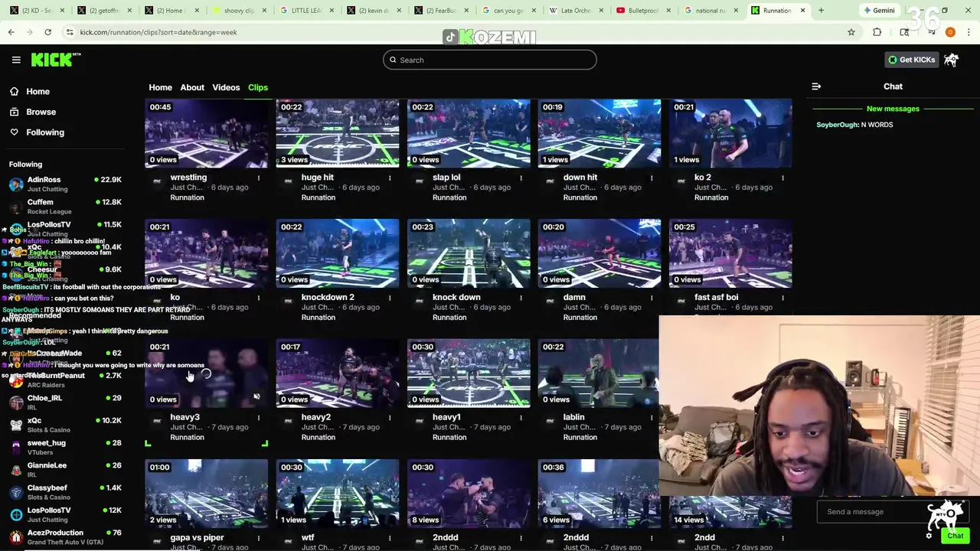Open a new browser tab

pyautogui.click(x=821, y=11)
